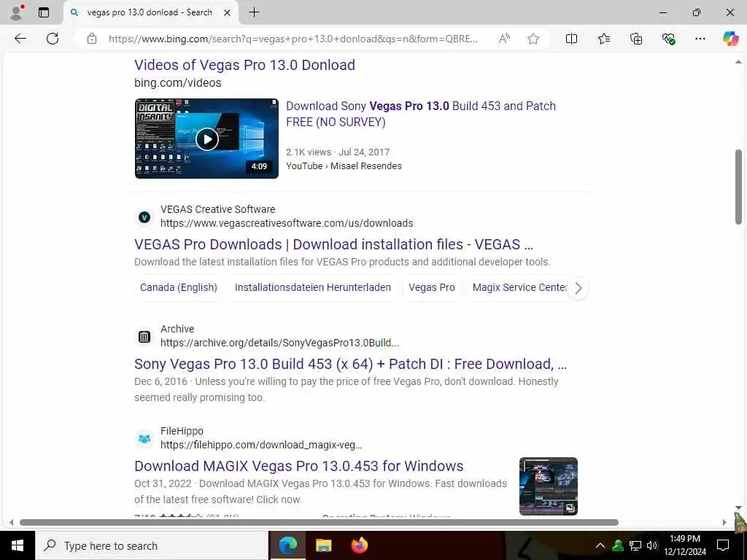This screenshot has height=560, width=747.
Task: Open the Edge profile icon
Action: click(17, 12)
